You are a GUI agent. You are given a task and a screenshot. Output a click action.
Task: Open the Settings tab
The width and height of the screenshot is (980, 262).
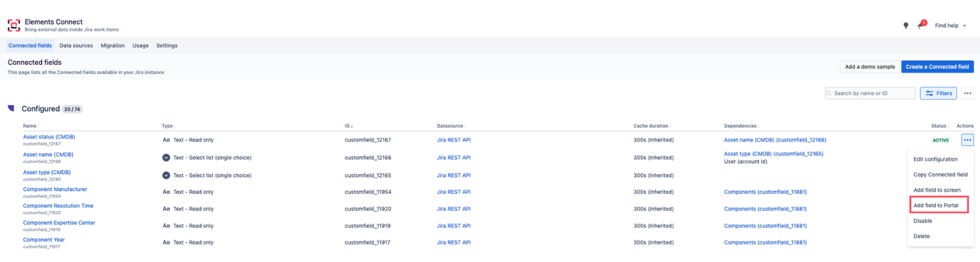[167, 46]
